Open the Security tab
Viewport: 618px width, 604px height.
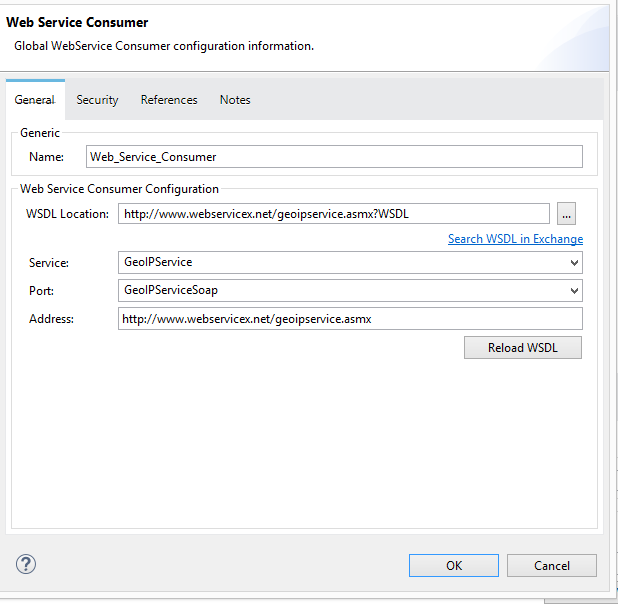click(x=97, y=100)
